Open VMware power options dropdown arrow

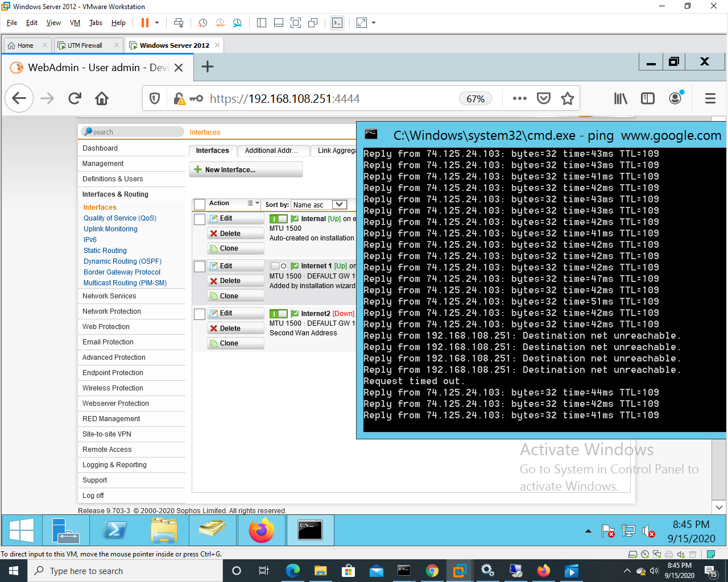point(157,23)
